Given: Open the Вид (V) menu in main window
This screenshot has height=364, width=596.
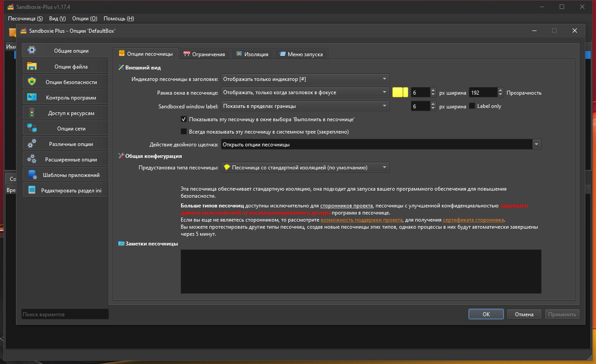Looking at the screenshot, I should (58, 19).
